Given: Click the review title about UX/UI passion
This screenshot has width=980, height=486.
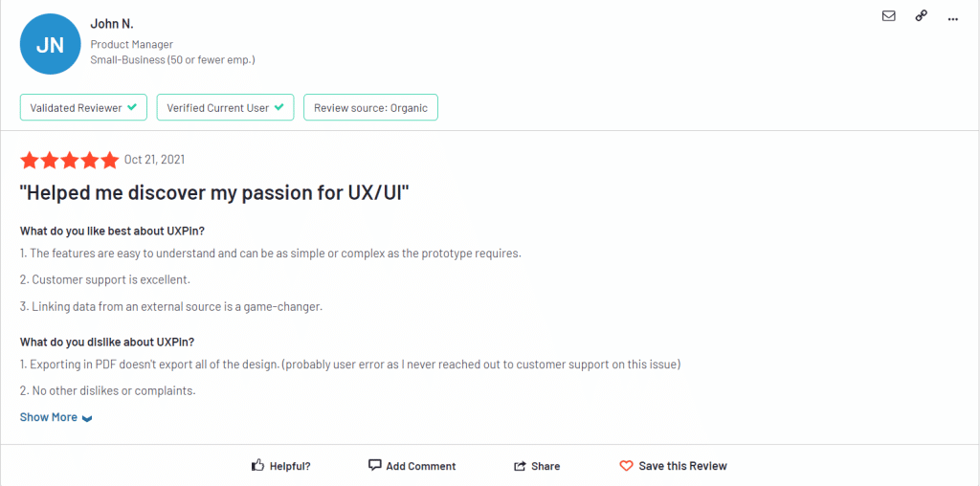Looking at the screenshot, I should [x=214, y=193].
